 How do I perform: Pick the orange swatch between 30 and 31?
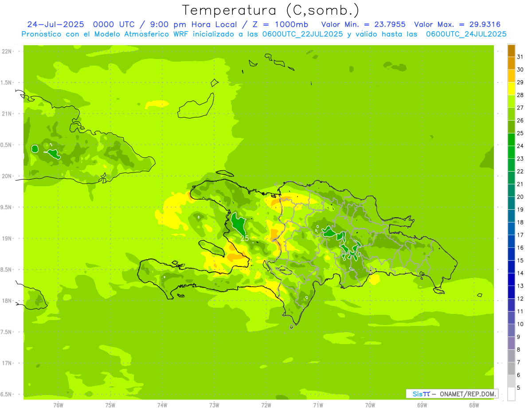coord(511,63)
